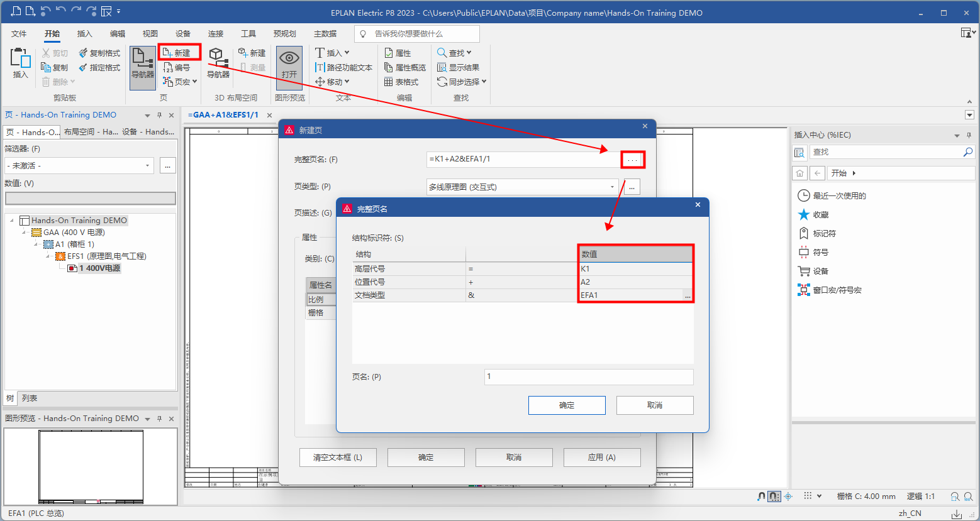Image resolution: width=980 pixels, height=521 pixels.
Task: Click the 页名 (P) input field
Action: 588,376
